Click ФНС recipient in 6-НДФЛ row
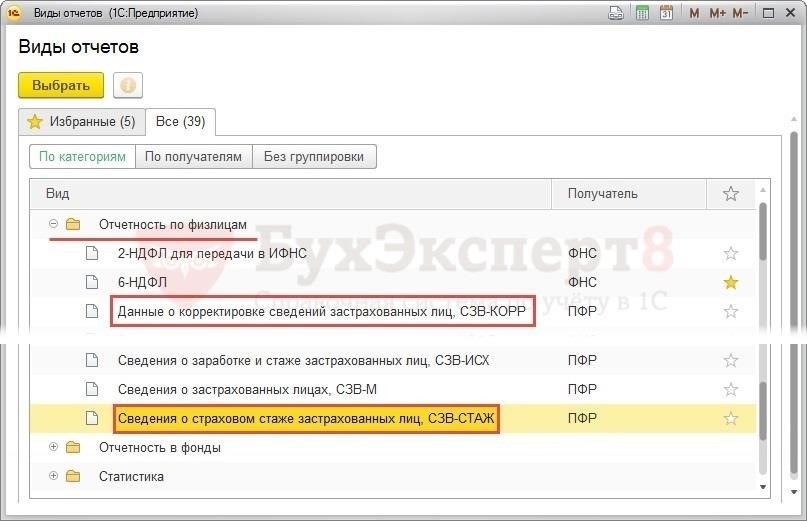Viewport: 807px width, 530px height. click(x=582, y=282)
